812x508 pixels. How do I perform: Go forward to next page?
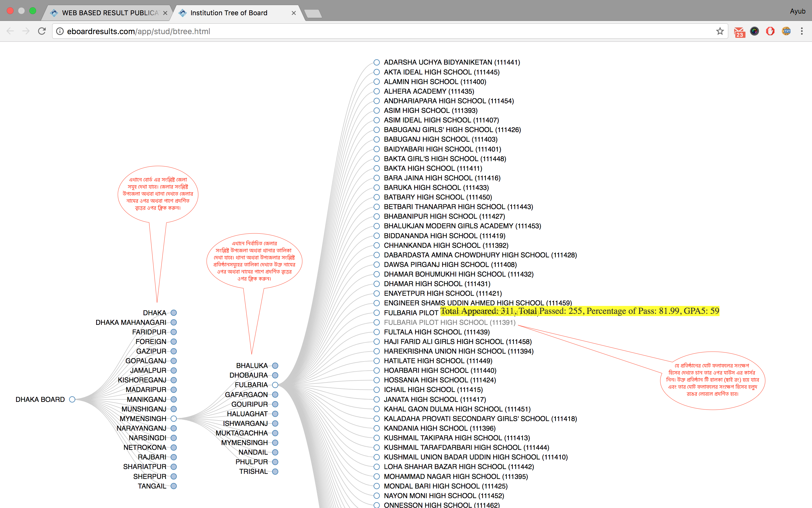click(26, 31)
